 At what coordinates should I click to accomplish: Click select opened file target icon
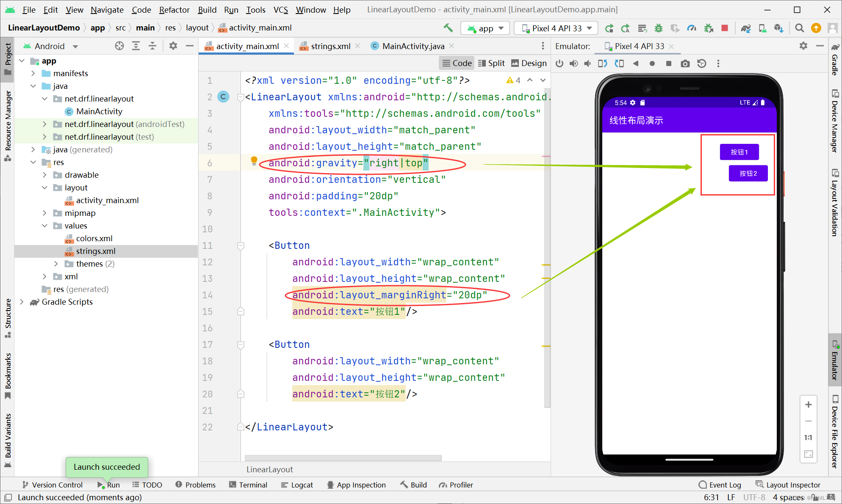[119, 46]
